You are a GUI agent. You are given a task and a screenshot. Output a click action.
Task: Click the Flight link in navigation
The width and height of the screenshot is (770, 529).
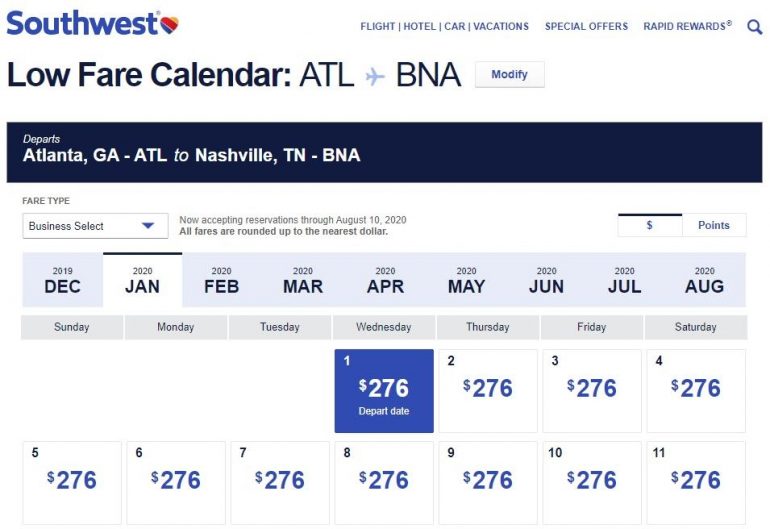[x=378, y=27]
